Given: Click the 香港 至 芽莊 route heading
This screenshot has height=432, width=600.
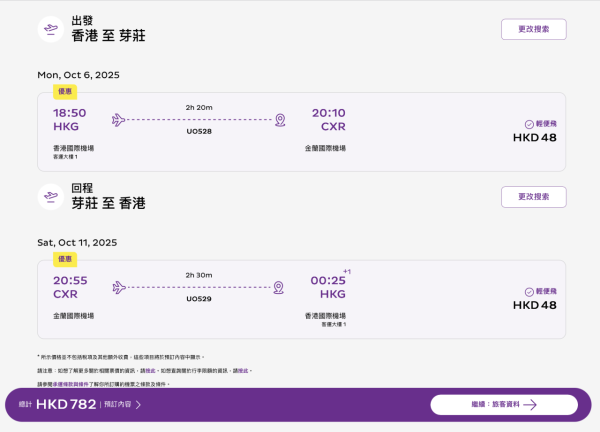Looking at the screenshot, I should tap(108, 36).
